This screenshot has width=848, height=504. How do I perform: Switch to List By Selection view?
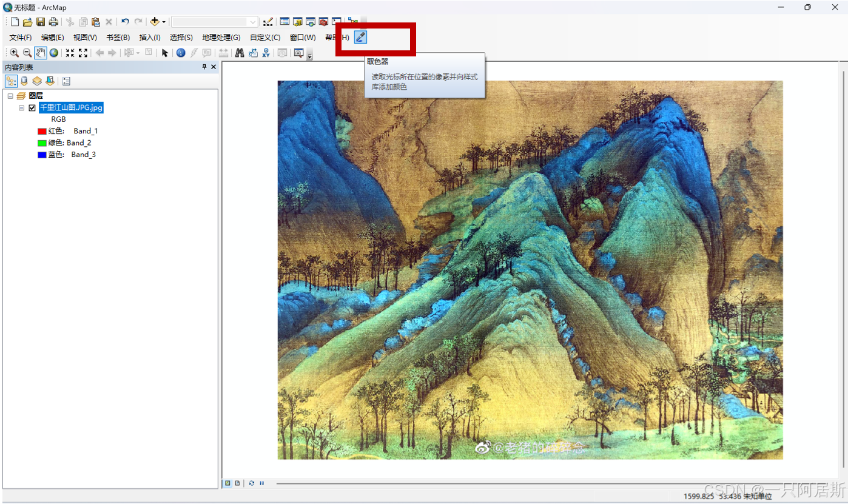(50, 81)
